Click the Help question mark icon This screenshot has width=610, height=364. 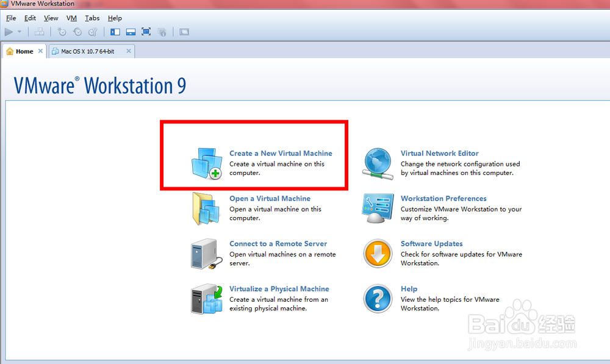pos(378,299)
